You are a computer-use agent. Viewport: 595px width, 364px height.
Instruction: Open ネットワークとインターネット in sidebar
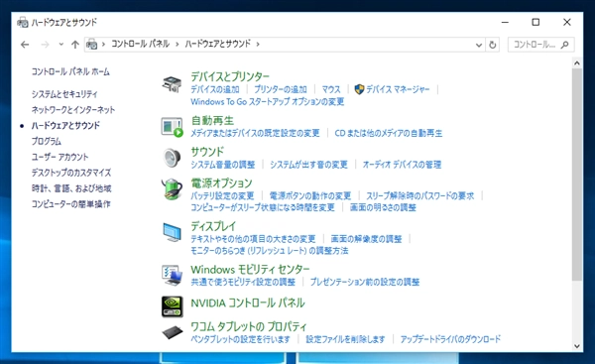click(x=72, y=110)
